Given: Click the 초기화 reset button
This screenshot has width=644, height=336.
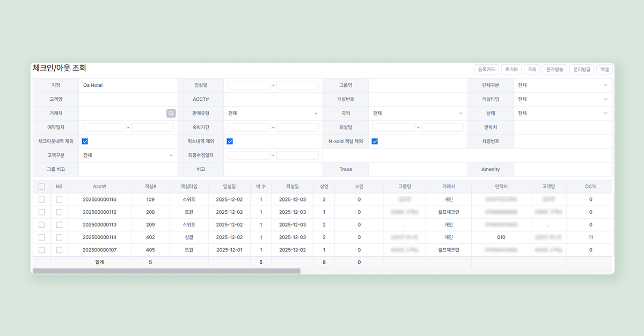Looking at the screenshot, I should (511, 70).
